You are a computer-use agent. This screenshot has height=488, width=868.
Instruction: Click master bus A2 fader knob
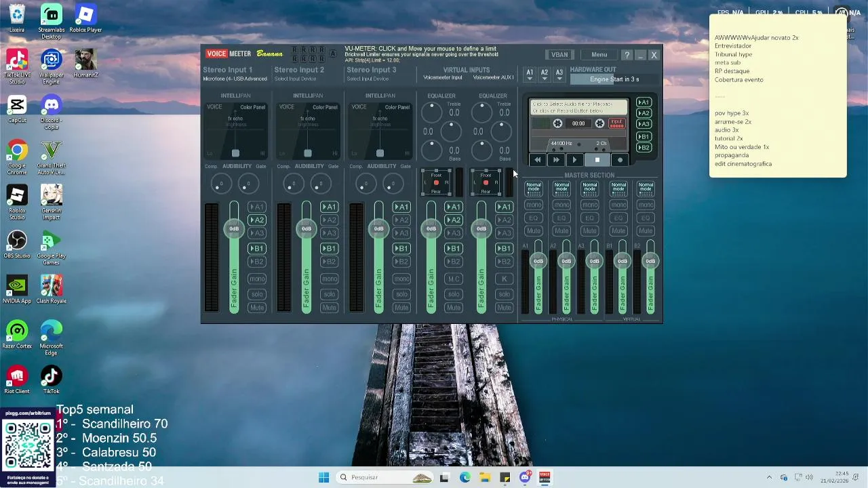566,261
